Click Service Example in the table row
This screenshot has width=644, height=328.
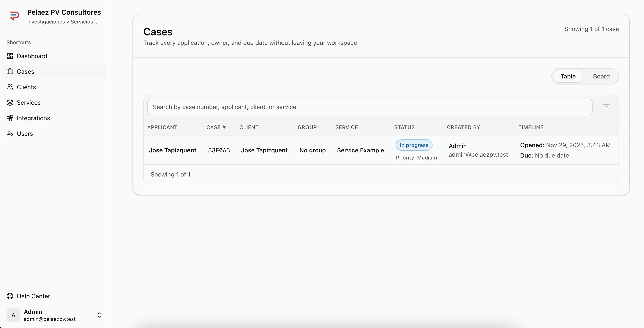pos(360,150)
